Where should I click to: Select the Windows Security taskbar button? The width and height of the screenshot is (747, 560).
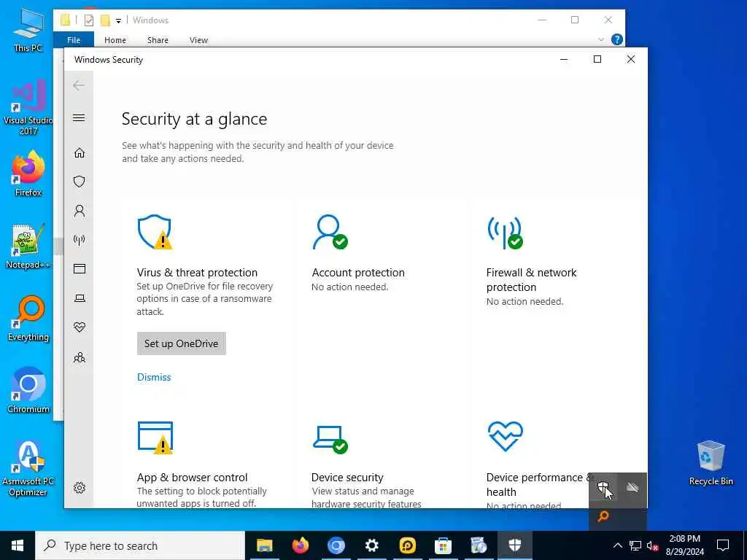(x=514, y=545)
